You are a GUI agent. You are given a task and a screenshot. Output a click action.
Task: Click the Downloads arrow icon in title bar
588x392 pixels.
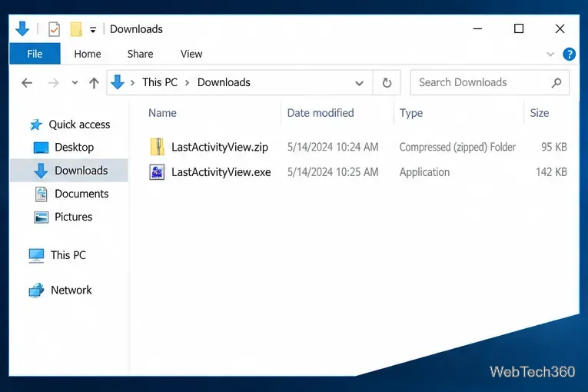point(22,29)
